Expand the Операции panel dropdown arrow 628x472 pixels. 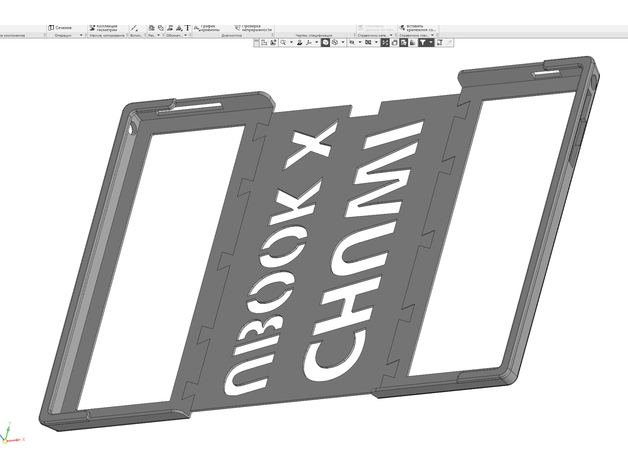(81, 35)
